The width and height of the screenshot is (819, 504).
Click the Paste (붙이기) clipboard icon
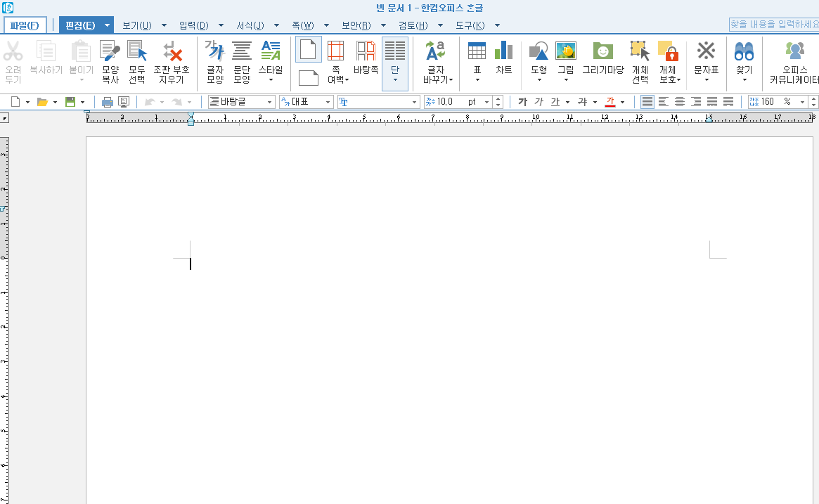(x=81, y=52)
